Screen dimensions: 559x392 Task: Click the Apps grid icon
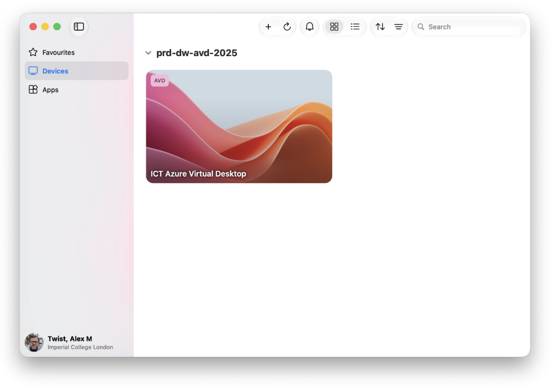point(33,89)
